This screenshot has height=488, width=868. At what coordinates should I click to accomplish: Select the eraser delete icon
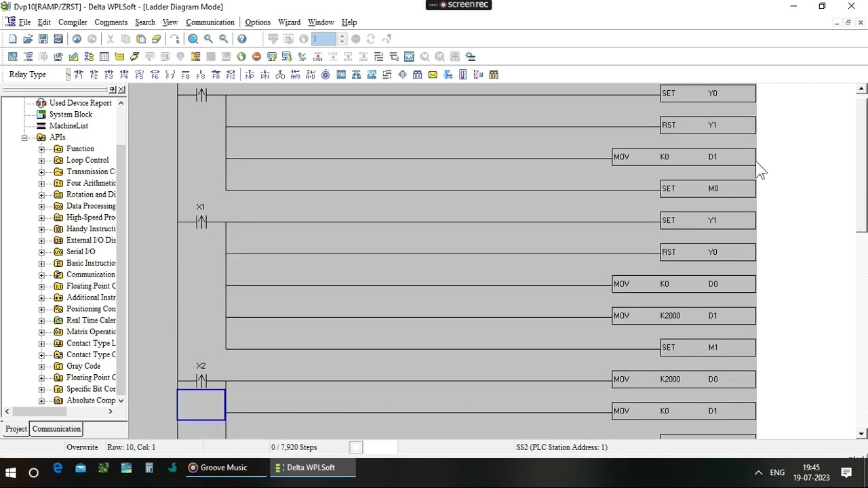[x=157, y=39]
